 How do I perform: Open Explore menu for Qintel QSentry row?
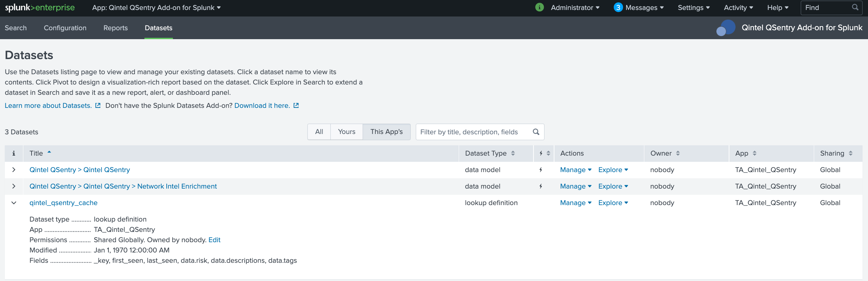[613, 170]
